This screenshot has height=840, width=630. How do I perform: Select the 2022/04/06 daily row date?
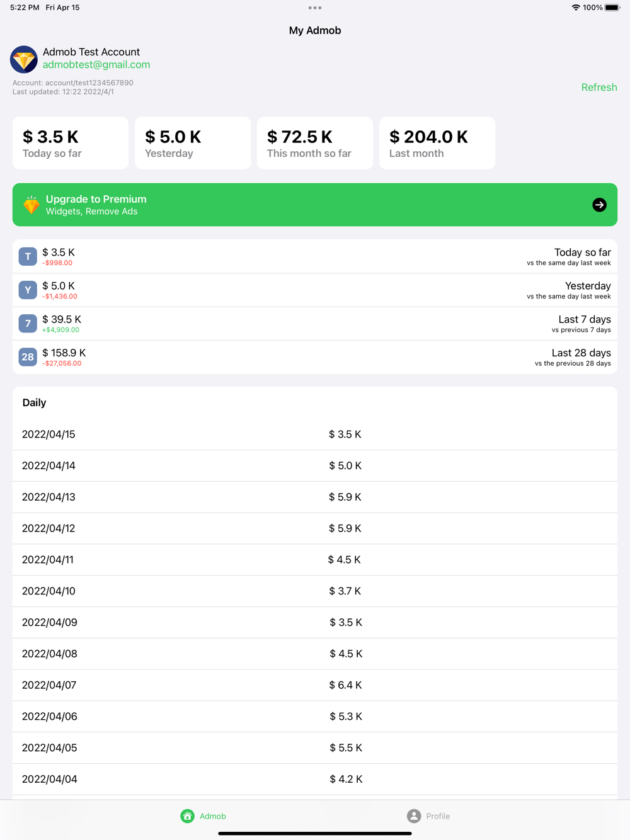click(50, 717)
